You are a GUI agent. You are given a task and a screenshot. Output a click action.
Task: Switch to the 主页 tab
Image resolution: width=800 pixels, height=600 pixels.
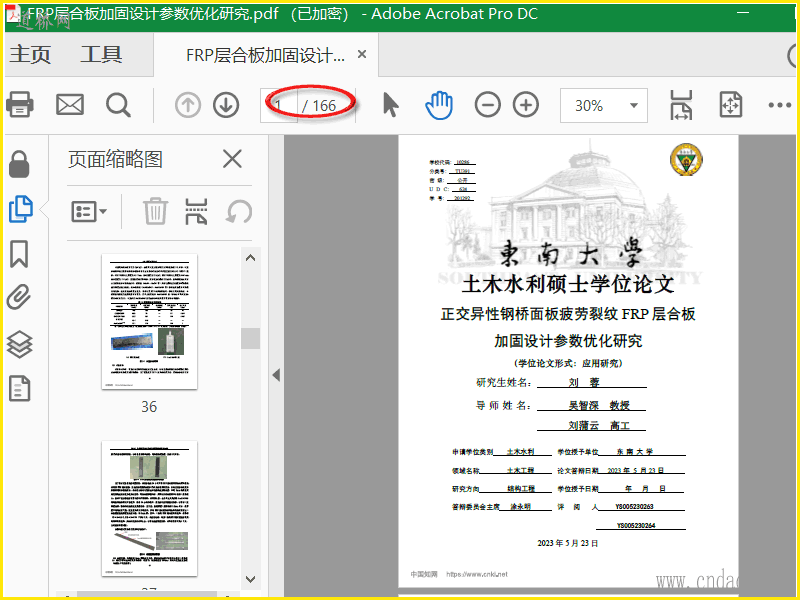pyautogui.click(x=30, y=54)
